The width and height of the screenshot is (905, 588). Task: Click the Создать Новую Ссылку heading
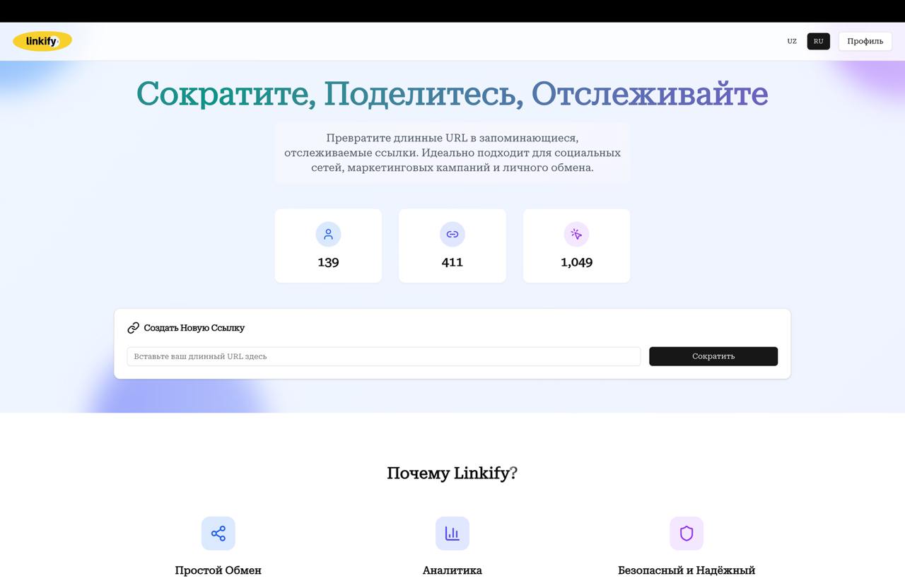click(x=194, y=328)
